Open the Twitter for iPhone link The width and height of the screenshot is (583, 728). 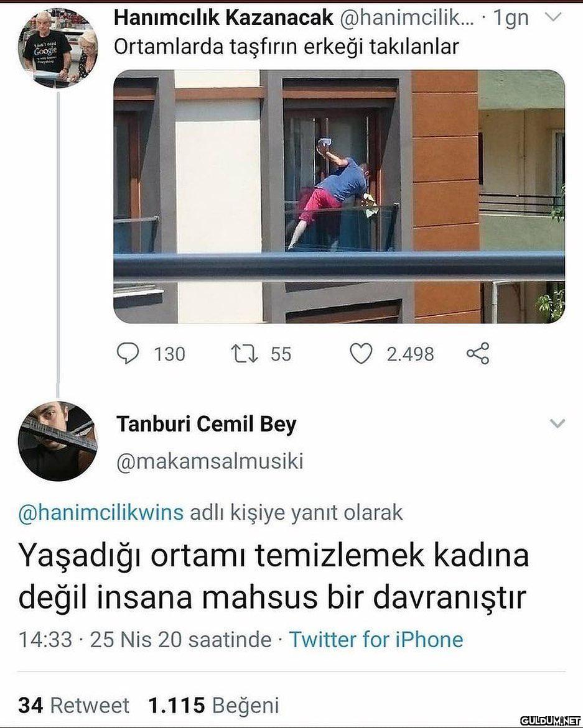(x=376, y=639)
